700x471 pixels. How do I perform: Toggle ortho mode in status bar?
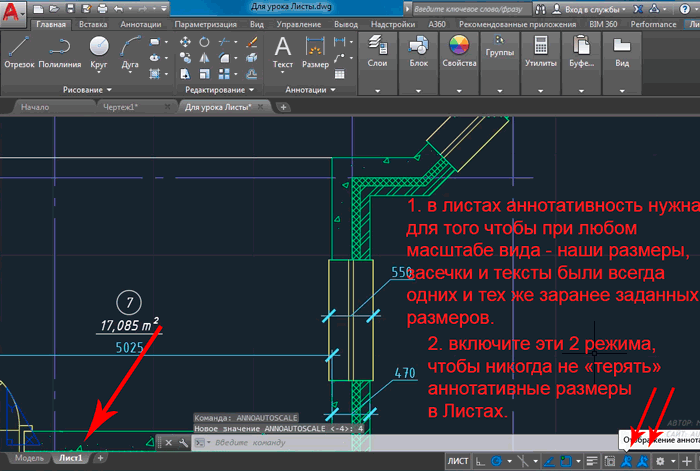[480, 461]
